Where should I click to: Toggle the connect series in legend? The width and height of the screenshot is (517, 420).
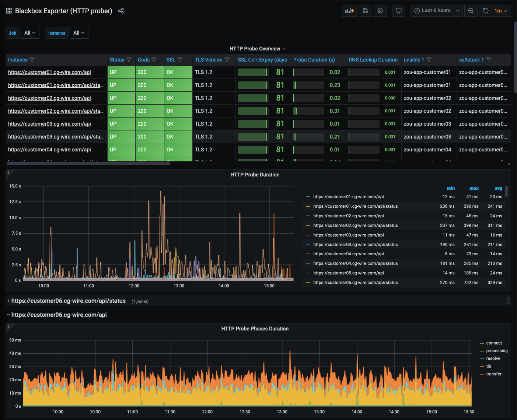(x=494, y=343)
